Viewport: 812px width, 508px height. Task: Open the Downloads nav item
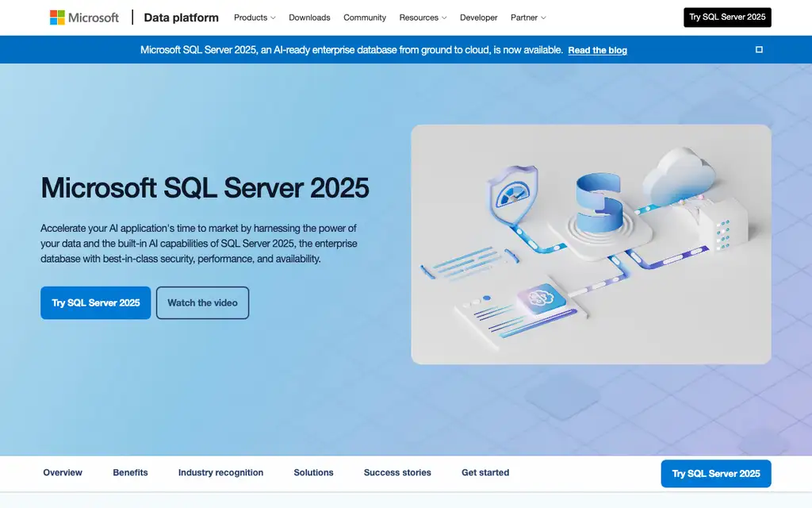(309, 17)
